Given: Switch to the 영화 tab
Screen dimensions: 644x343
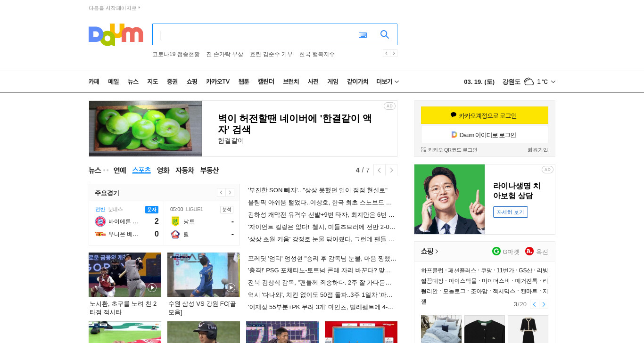Looking at the screenshot, I should [x=163, y=170].
